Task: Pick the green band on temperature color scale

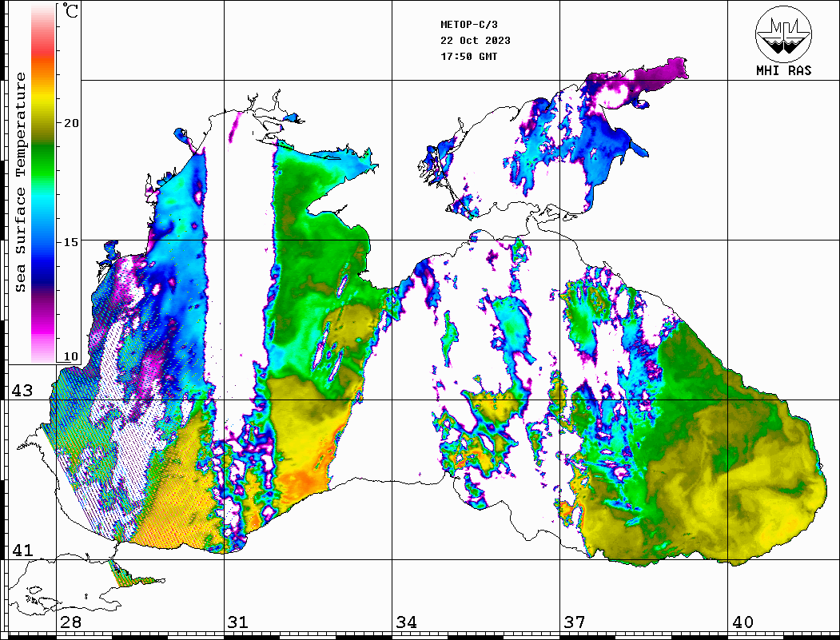Action: click(x=43, y=161)
